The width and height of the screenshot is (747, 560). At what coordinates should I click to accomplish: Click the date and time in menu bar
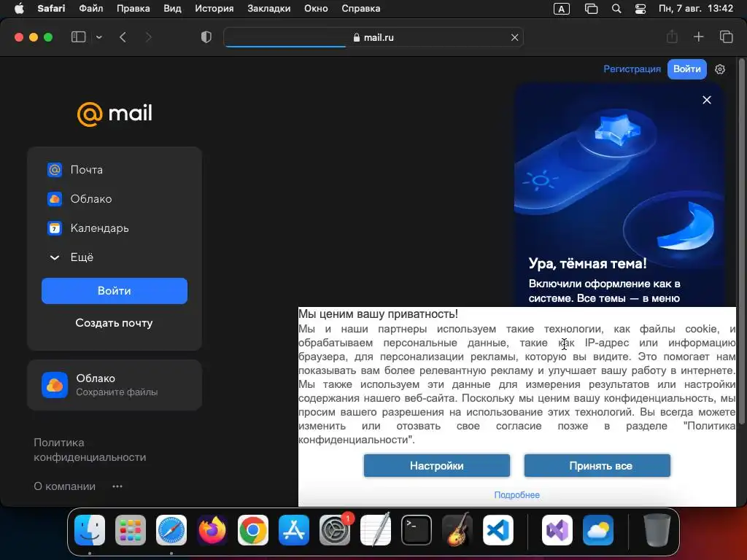695,9
